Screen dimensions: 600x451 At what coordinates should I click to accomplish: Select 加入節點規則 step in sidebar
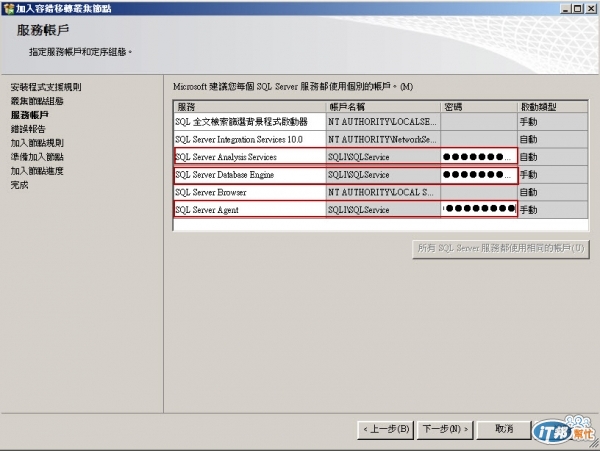tap(37, 143)
